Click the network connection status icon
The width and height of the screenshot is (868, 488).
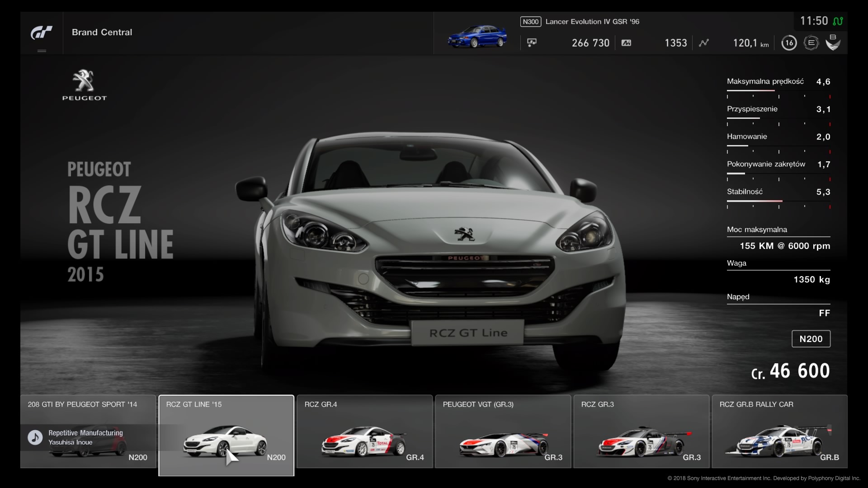[x=838, y=21]
